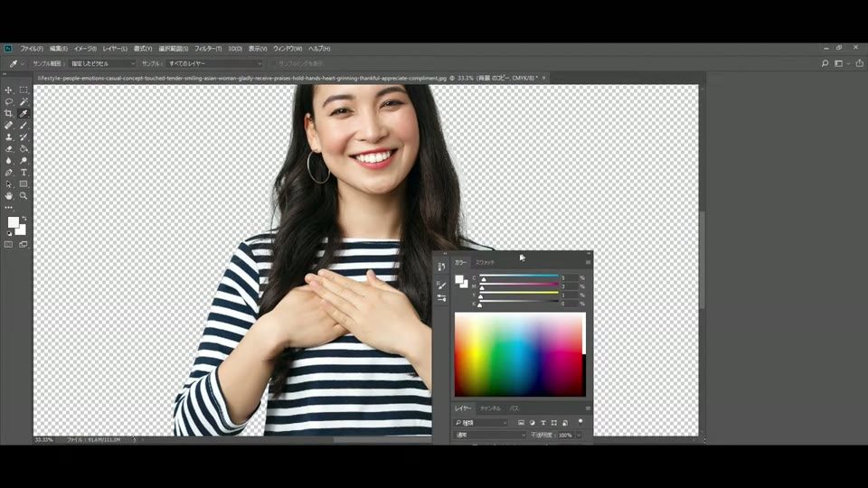This screenshot has width=868, height=488.
Task: Select the Brush tool
Action: [24, 126]
